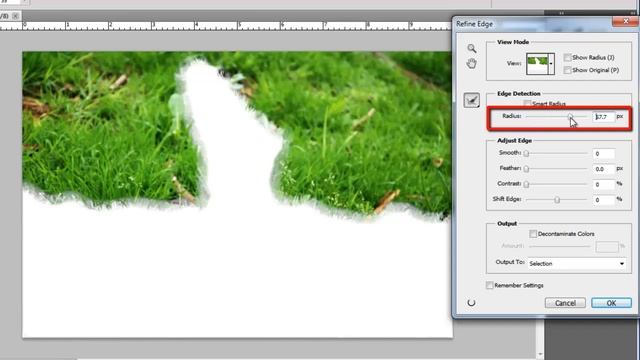Click the view mode preview thumbnail
Image resolution: width=640 pixels, height=360 pixels.
(x=537, y=64)
